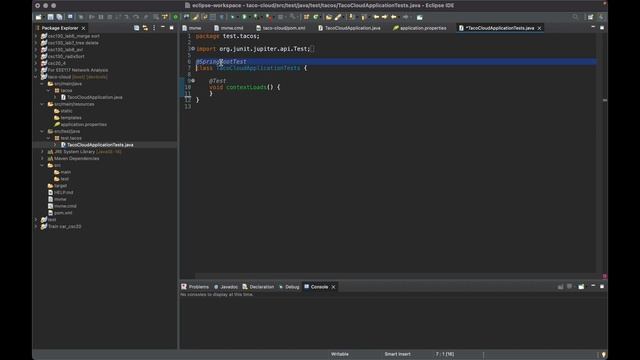Maximize the Package Explorer view
The height and width of the screenshot is (360, 640).
(x=171, y=27)
